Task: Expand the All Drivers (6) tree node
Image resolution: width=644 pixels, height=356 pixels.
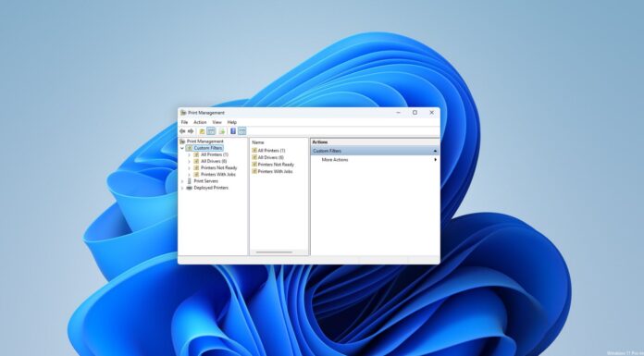Action: point(189,162)
